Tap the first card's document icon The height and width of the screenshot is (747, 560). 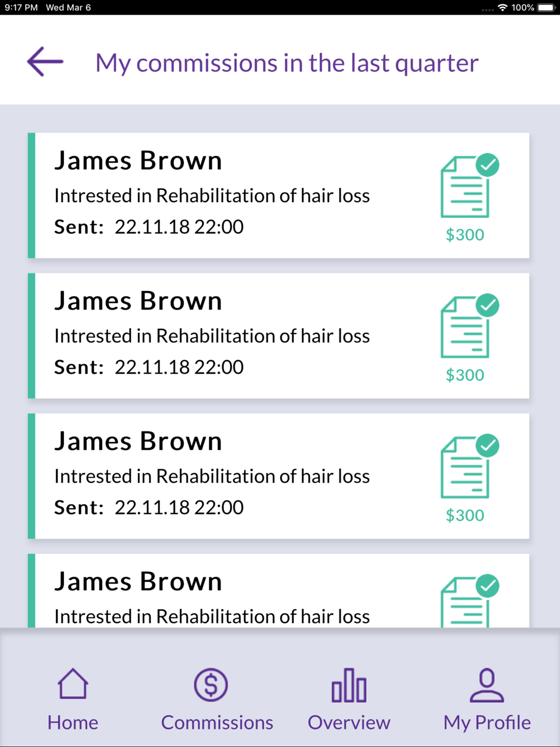click(x=465, y=187)
